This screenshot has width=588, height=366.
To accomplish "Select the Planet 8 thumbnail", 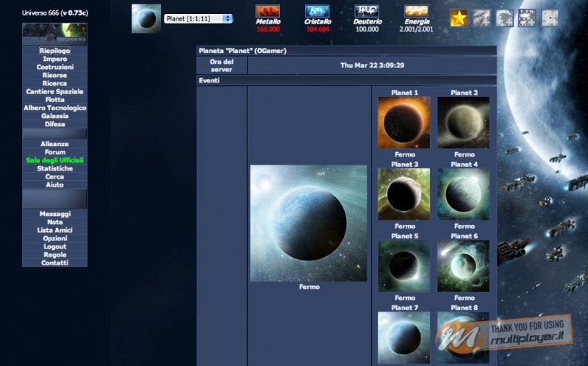I will [464, 337].
